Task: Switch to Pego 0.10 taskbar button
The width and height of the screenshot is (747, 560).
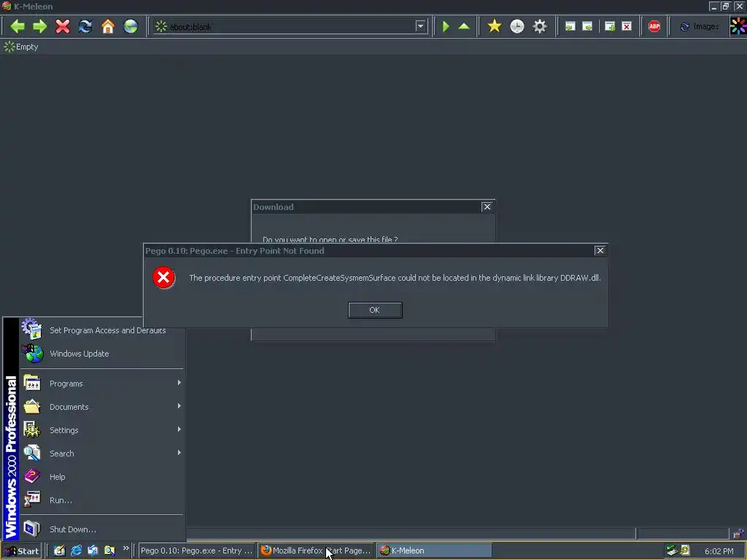Action: (x=196, y=551)
